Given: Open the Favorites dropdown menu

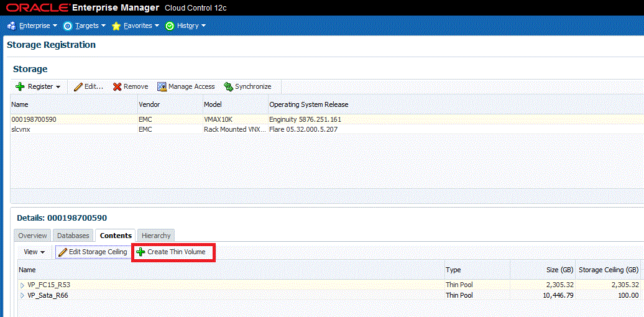Looking at the screenshot, I should tap(142, 26).
